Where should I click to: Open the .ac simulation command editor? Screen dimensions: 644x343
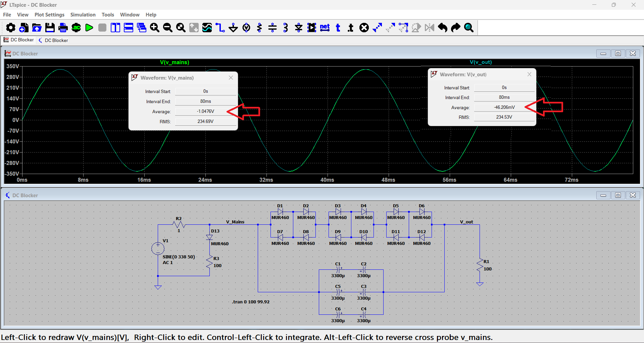pyautogui.click(x=76, y=28)
